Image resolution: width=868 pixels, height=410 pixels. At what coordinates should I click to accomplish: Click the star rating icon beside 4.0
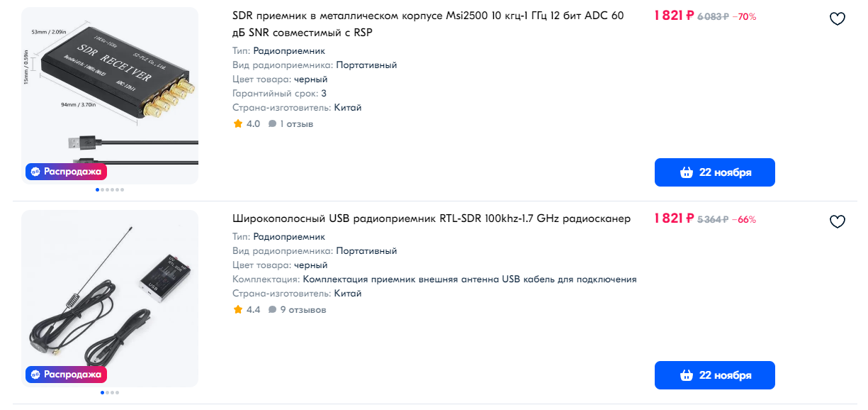[x=237, y=123]
